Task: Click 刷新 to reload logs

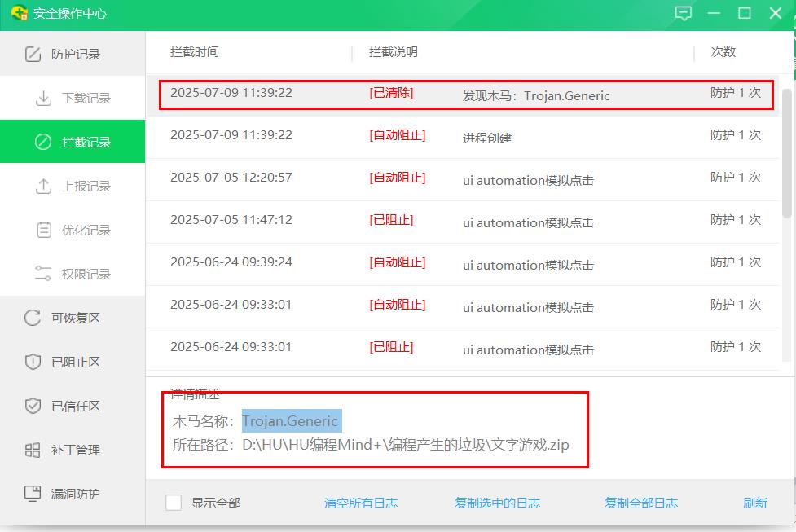Action: click(x=755, y=503)
